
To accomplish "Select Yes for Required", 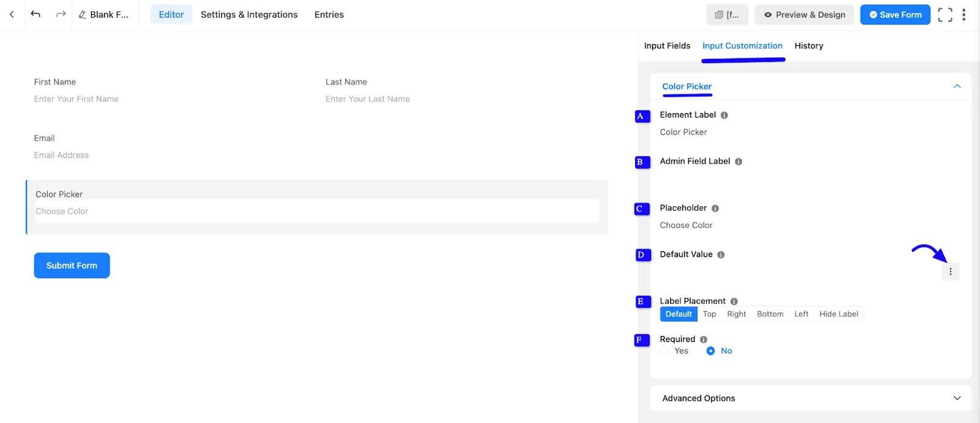I will (x=665, y=351).
